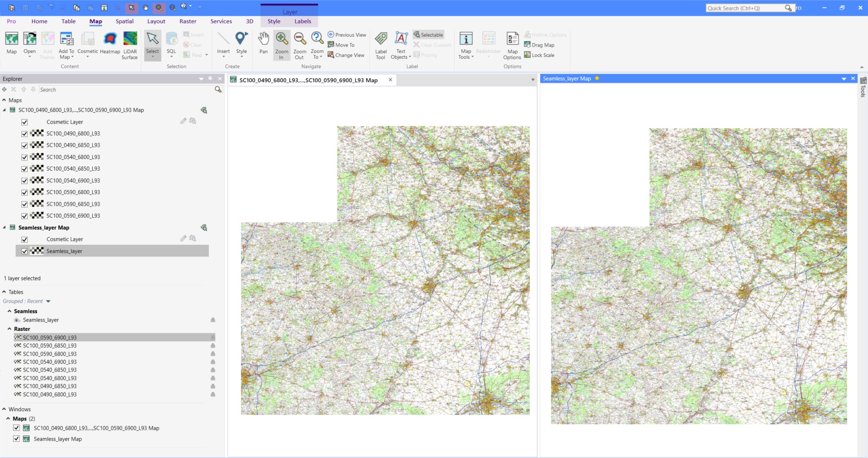
Task: Click the Lock Scale option
Action: coord(539,55)
